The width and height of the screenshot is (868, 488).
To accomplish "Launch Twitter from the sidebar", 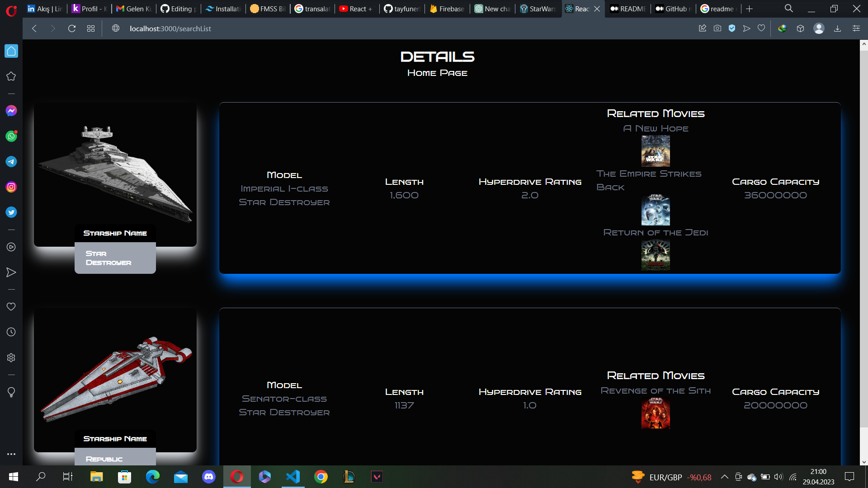I will point(11,212).
